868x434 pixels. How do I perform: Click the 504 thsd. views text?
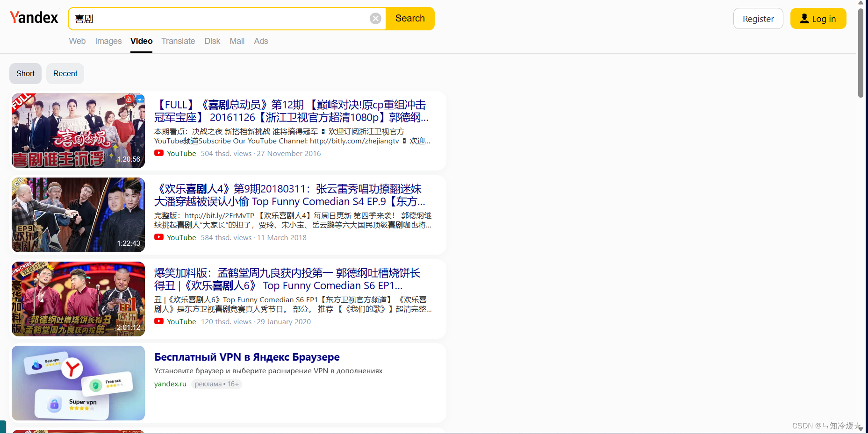(226, 153)
